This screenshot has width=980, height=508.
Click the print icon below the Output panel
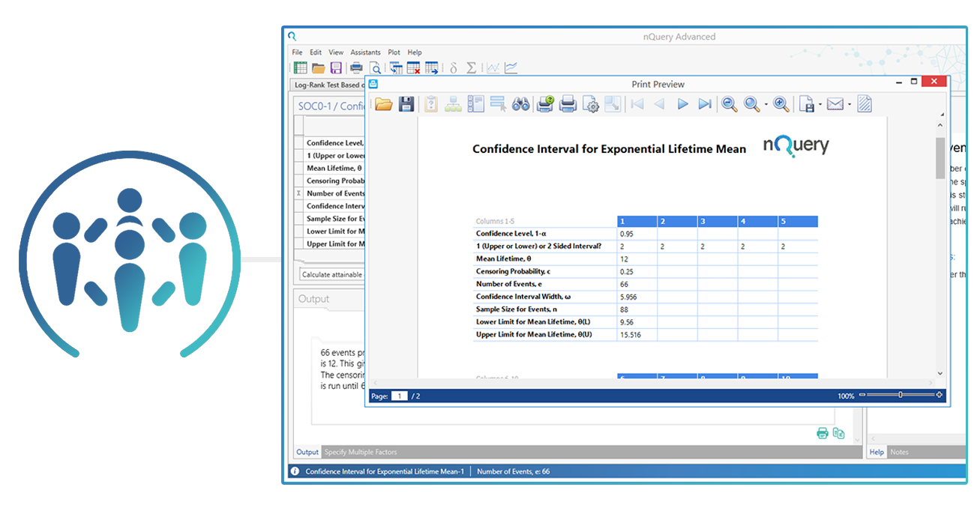[x=822, y=432]
